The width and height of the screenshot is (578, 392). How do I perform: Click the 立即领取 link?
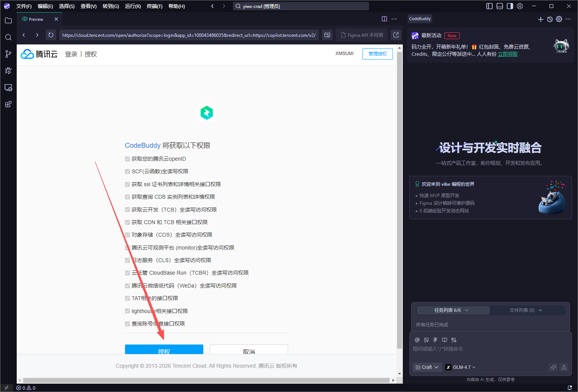click(508, 54)
